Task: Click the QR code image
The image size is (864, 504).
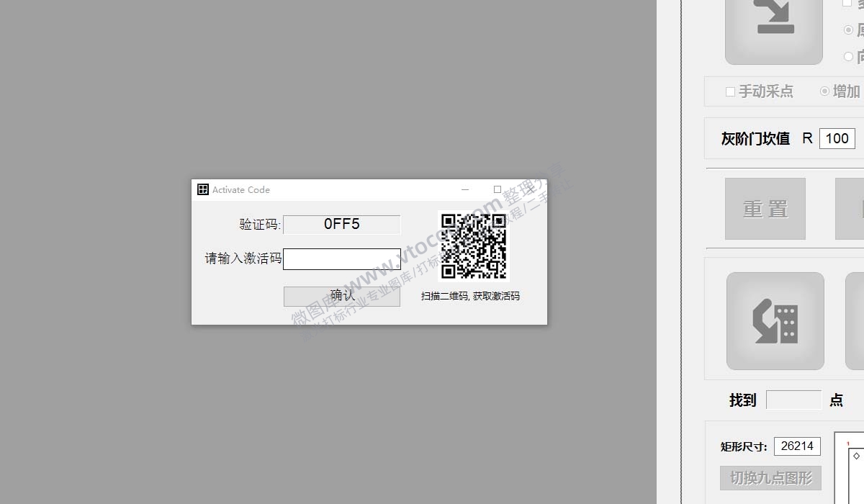Action: pos(473,245)
